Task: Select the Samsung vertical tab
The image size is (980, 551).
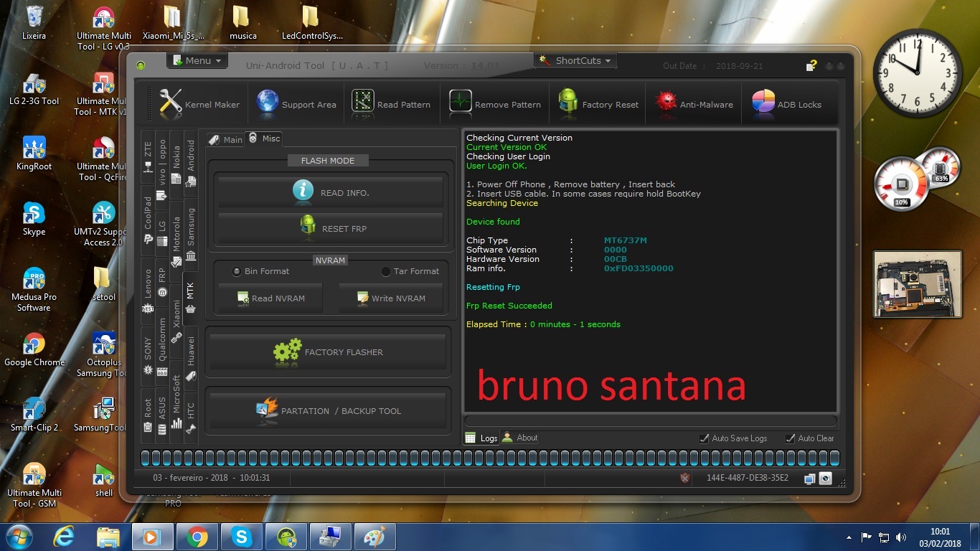Action: 191,234
